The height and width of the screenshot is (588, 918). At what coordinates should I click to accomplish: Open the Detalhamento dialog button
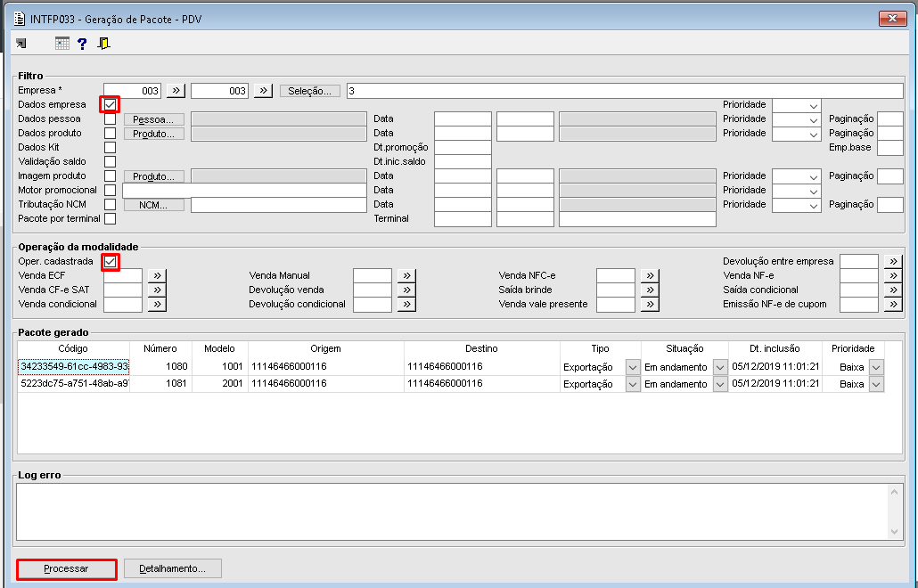173,568
